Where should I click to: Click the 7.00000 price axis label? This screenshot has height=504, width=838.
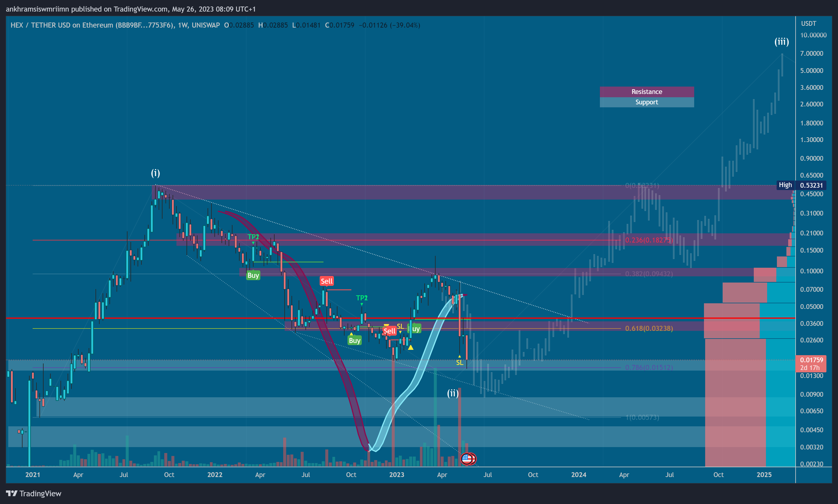[x=812, y=53]
